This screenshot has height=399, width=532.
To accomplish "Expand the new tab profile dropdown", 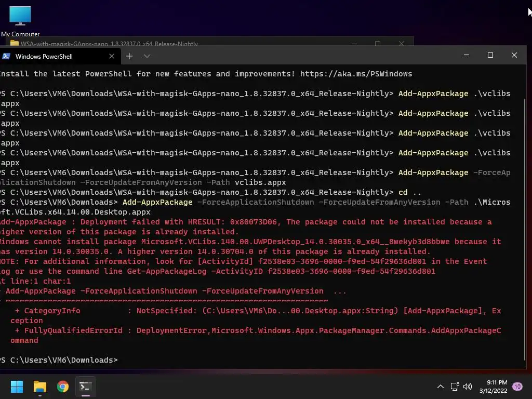I will [147, 56].
